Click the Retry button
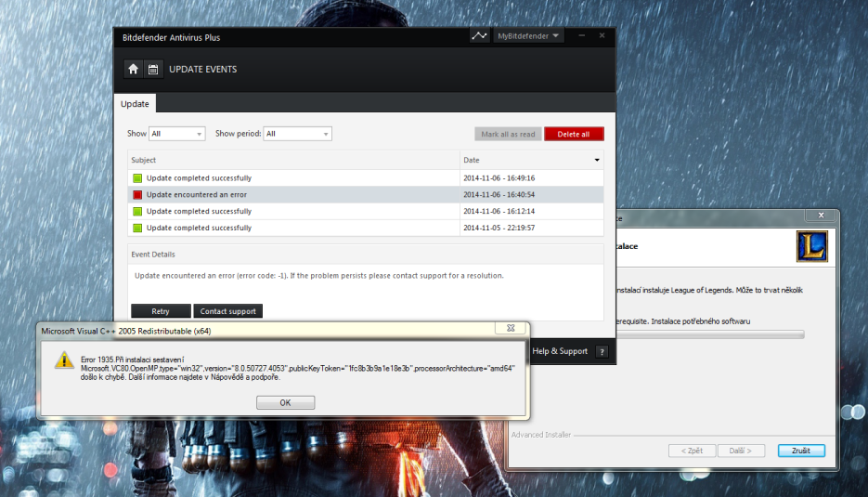This screenshot has height=497, width=868. pyautogui.click(x=161, y=311)
